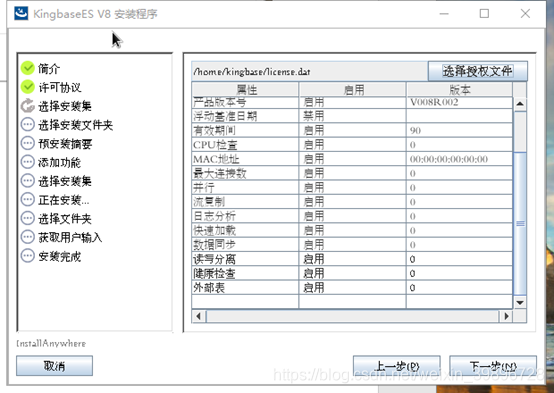Viewport: 554px width, 393px height.
Task: Click the green checkmark beside 简介
Action: (28, 68)
